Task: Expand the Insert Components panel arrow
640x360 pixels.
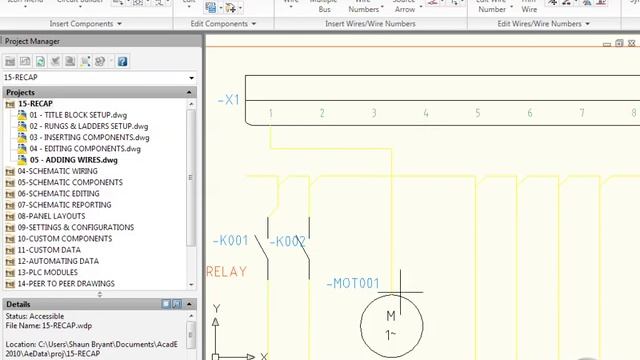Action: (x=119, y=24)
